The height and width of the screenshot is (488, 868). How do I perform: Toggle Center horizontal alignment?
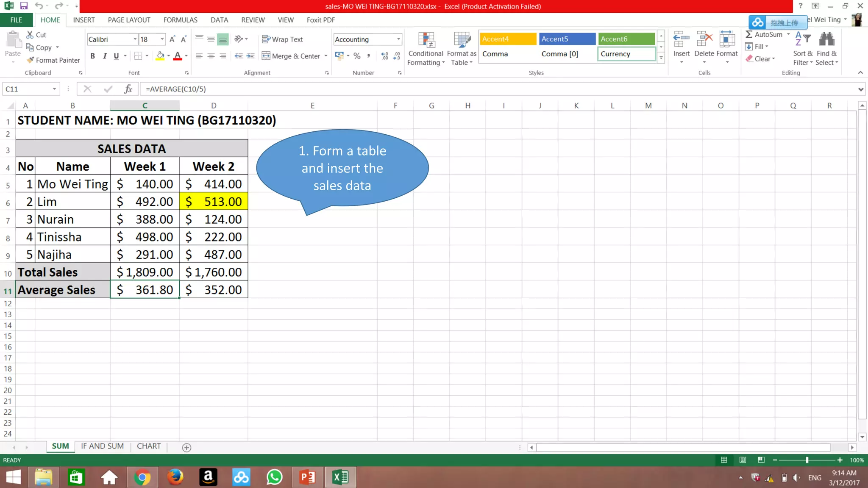[x=211, y=56]
